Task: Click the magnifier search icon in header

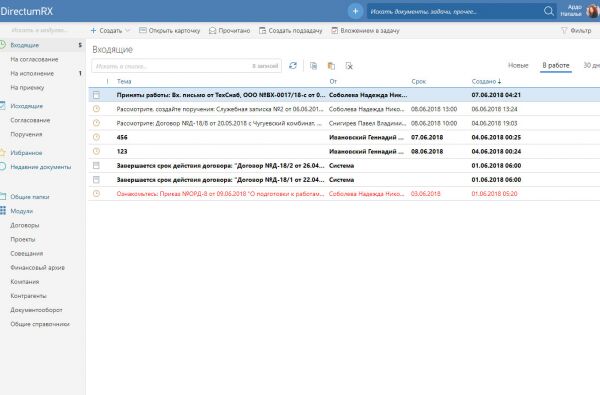Action: 549,11
